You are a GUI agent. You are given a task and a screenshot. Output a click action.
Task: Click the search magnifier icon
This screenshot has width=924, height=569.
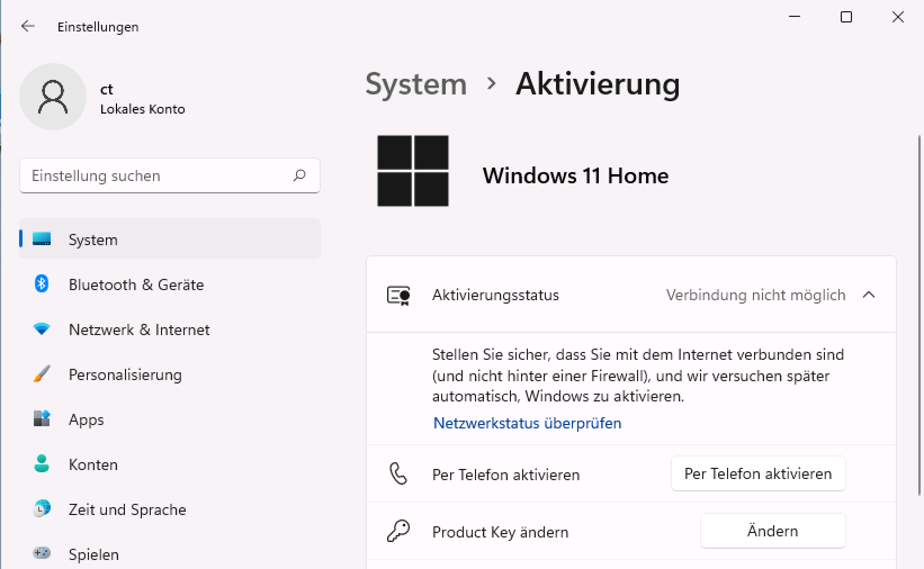(x=299, y=175)
